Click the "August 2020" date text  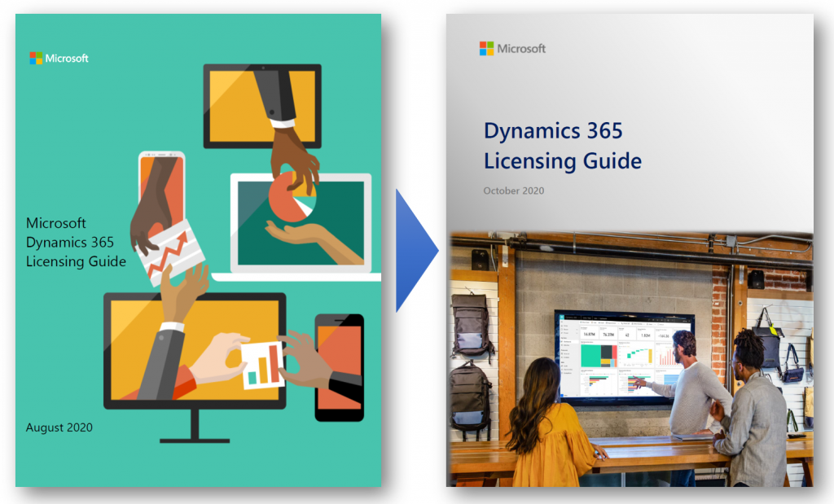click(x=59, y=427)
